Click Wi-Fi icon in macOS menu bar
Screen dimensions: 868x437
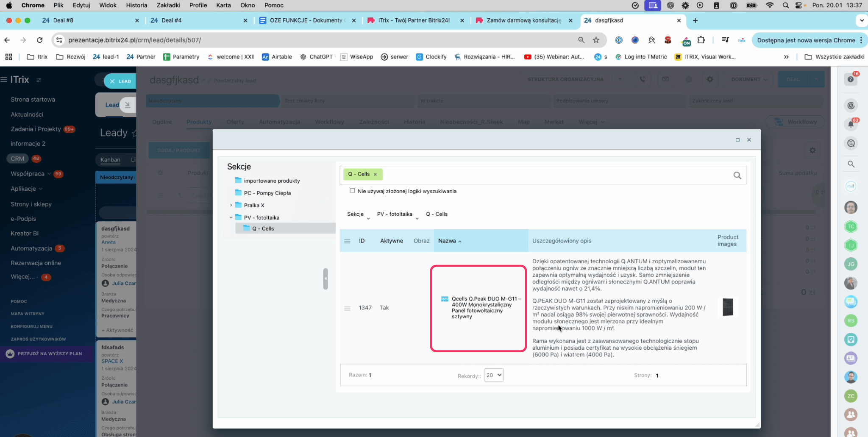(770, 5)
